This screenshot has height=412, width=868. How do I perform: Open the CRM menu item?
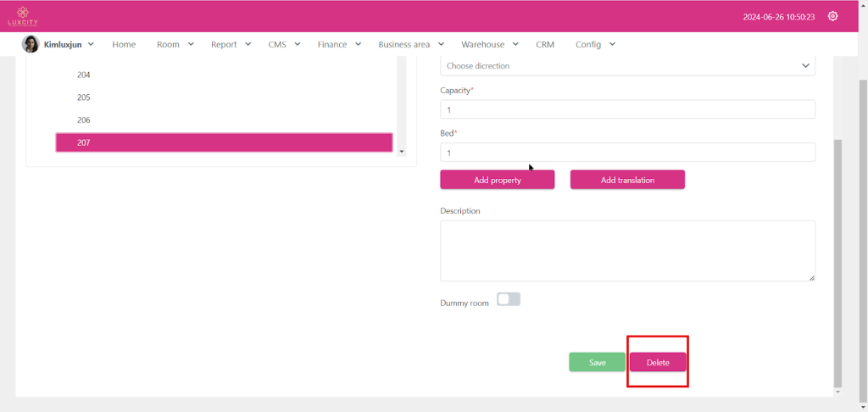pyautogui.click(x=545, y=44)
